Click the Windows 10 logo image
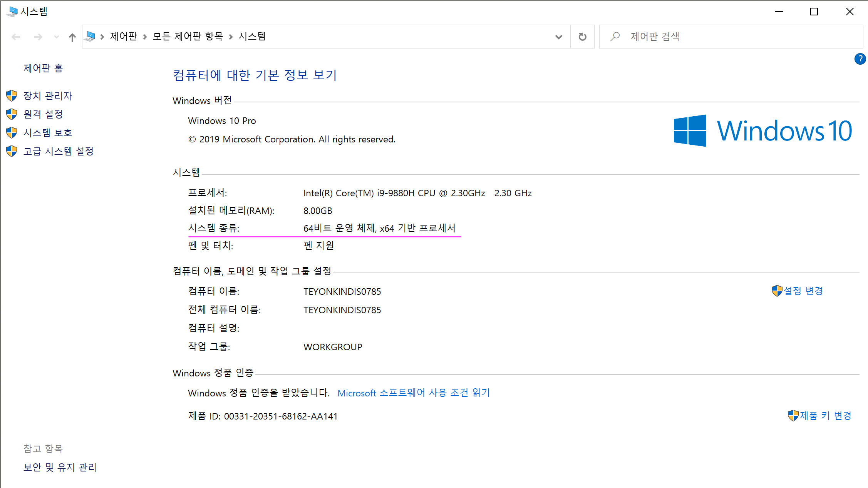 [763, 131]
